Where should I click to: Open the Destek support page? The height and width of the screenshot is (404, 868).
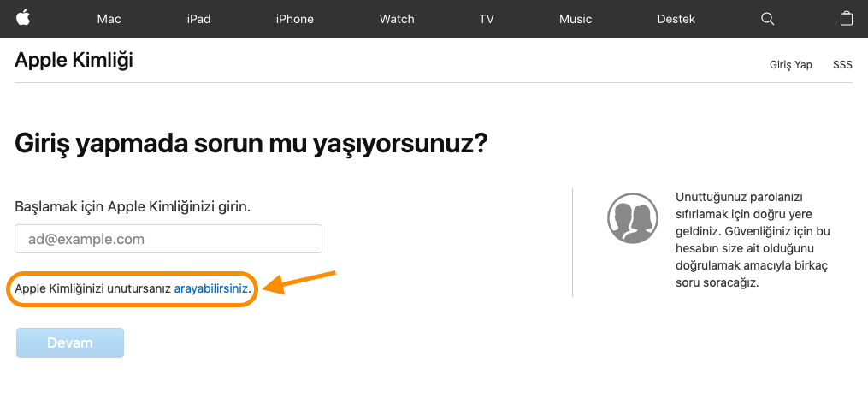click(x=676, y=19)
